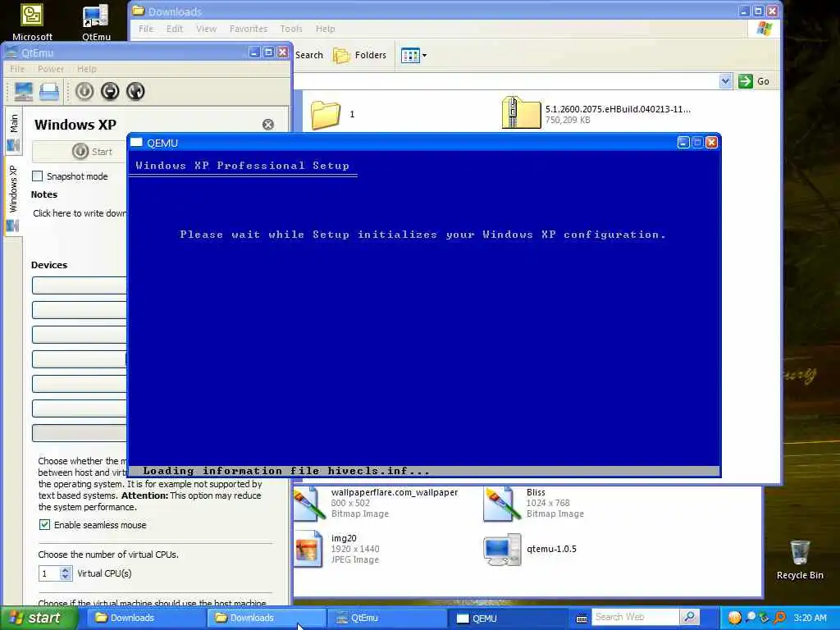
Task: Click the Windows flag logo in Downloads window
Action: [765, 29]
